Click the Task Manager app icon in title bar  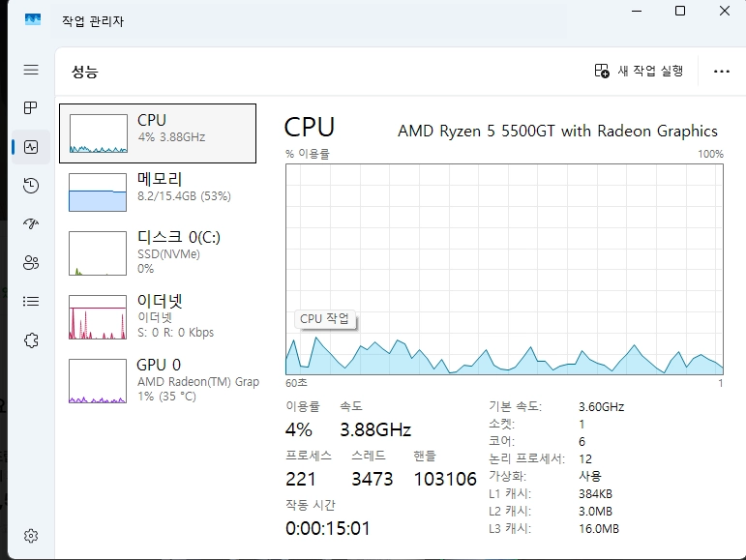click(x=33, y=20)
